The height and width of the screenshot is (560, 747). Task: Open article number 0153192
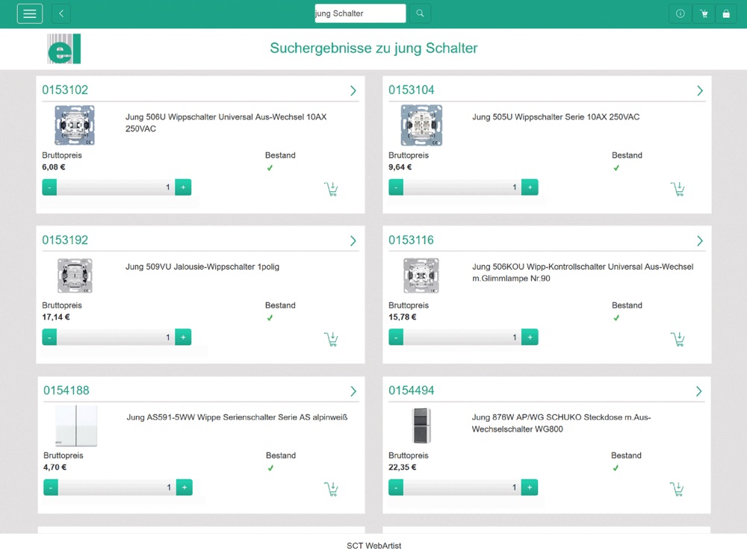click(65, 240)
